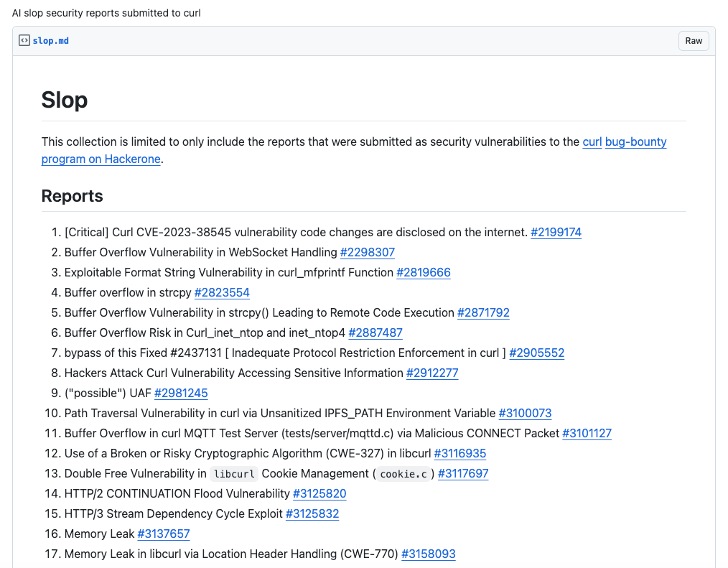Viewport: 728px width, 568px height.
Task: Open Location Header memory leak report #3158093
Action: coord(428,554)
